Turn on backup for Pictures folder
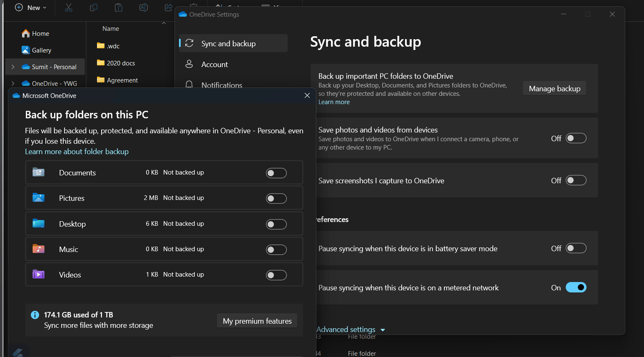The image size is (644, 357). (276, 198)
